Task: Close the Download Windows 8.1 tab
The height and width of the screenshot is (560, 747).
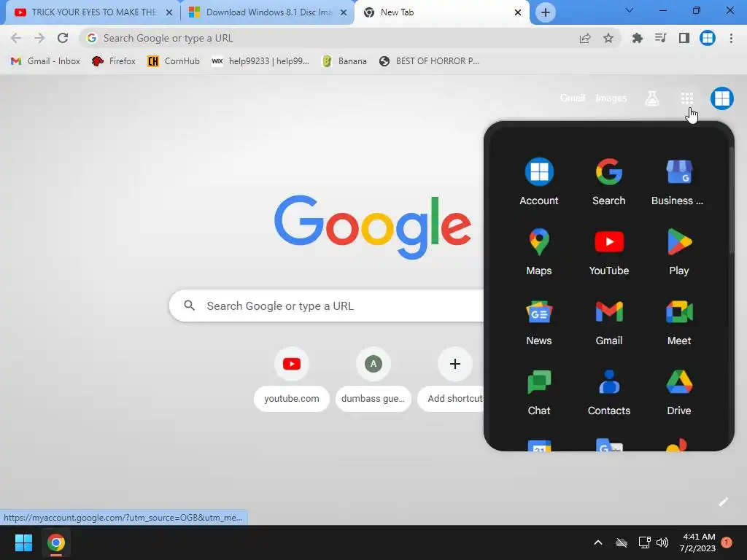Action: point(344,12)
